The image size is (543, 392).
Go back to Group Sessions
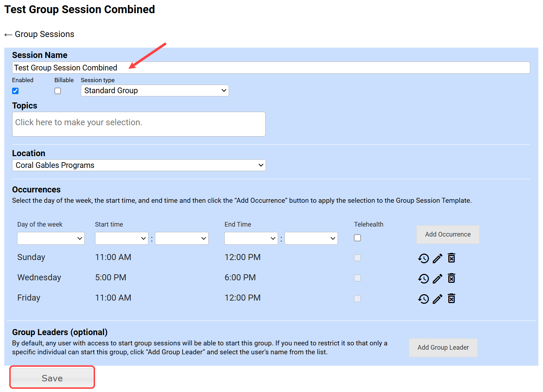(x=40, y=34)
